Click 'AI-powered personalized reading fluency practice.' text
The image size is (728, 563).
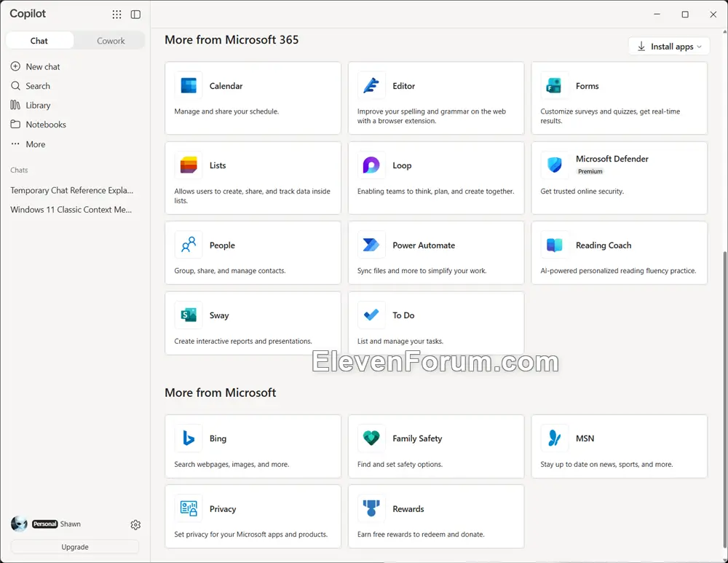pos(618,270)
